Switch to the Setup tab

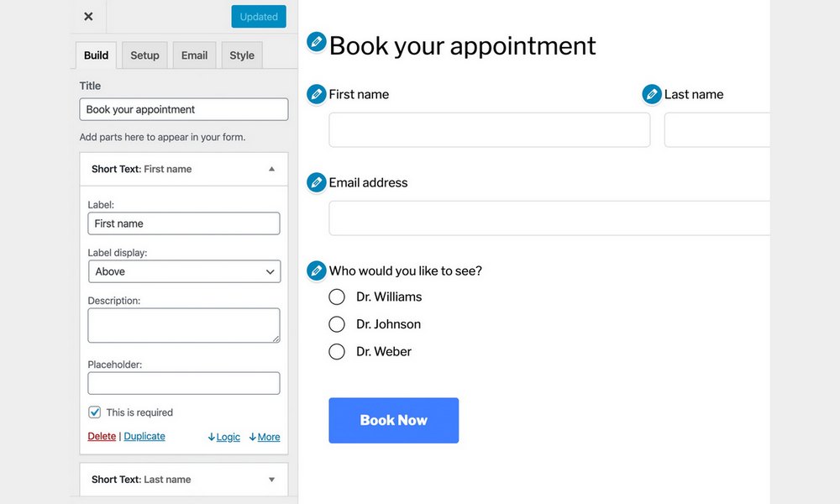pyautogui.click(x=144, y=55)
